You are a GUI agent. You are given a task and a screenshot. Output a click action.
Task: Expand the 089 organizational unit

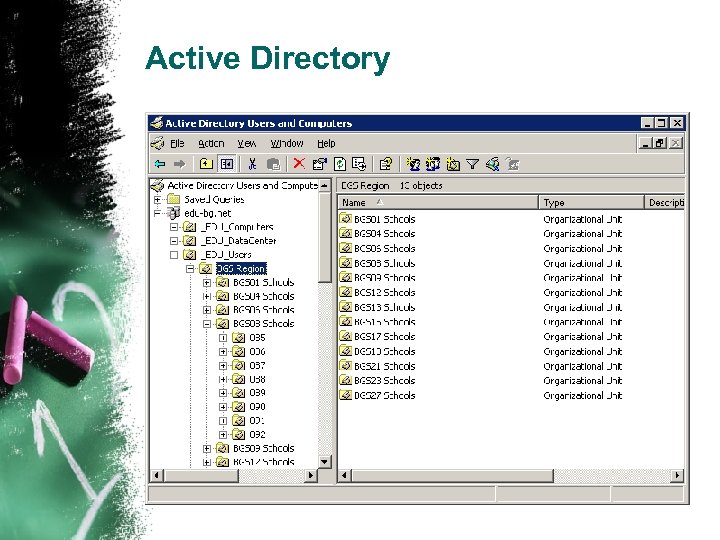coord(223,393)
